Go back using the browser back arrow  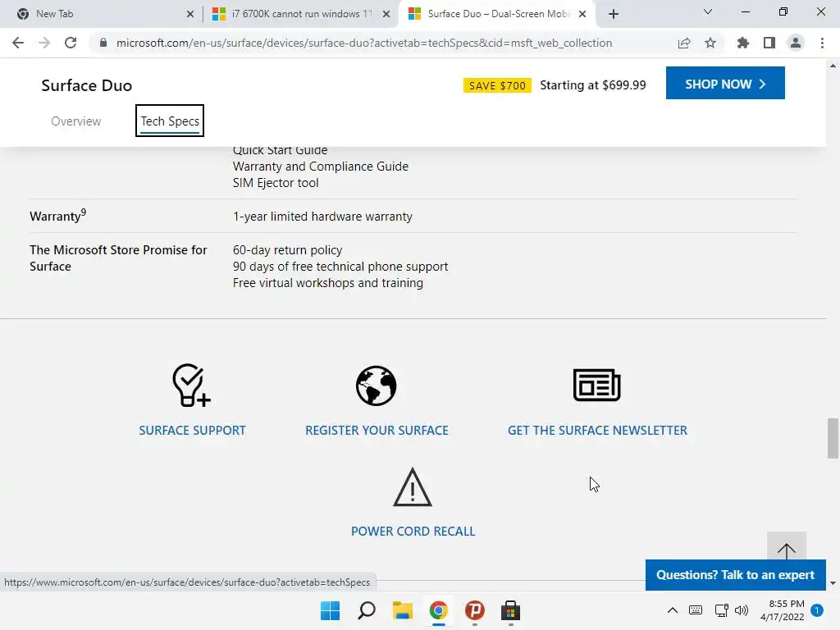click(18, 43)
